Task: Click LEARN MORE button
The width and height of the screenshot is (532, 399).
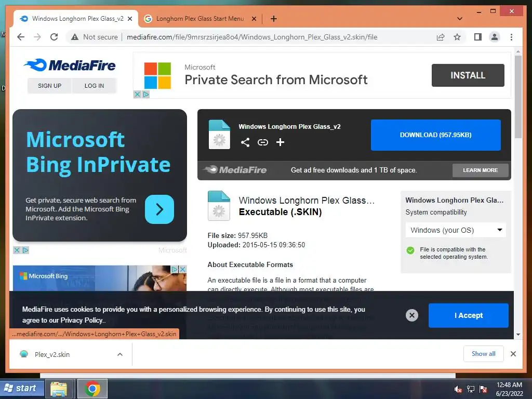Action: 481,170
